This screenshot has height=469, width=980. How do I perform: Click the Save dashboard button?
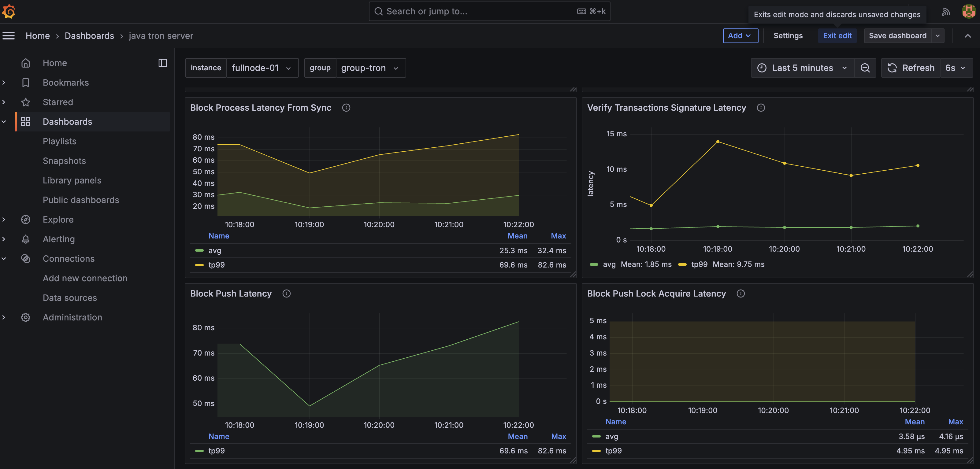click(897, 36)
